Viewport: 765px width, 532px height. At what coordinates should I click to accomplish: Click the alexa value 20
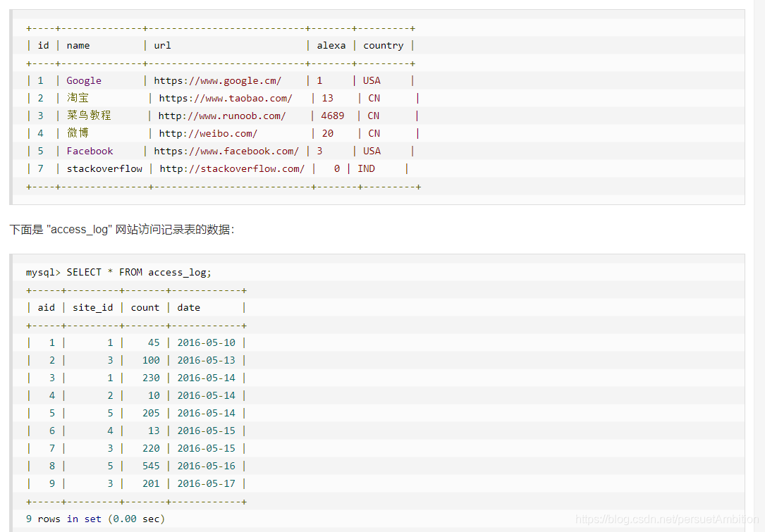[328, 133]
